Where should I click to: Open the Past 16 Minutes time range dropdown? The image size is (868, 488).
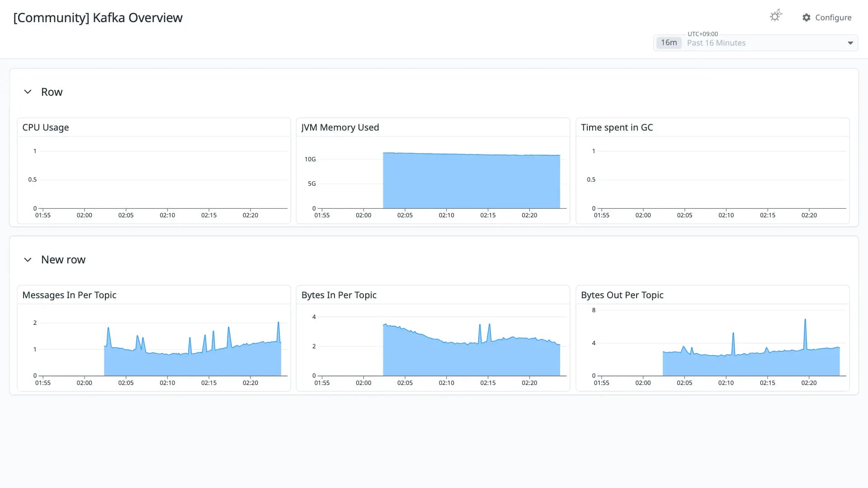[755, 43]
